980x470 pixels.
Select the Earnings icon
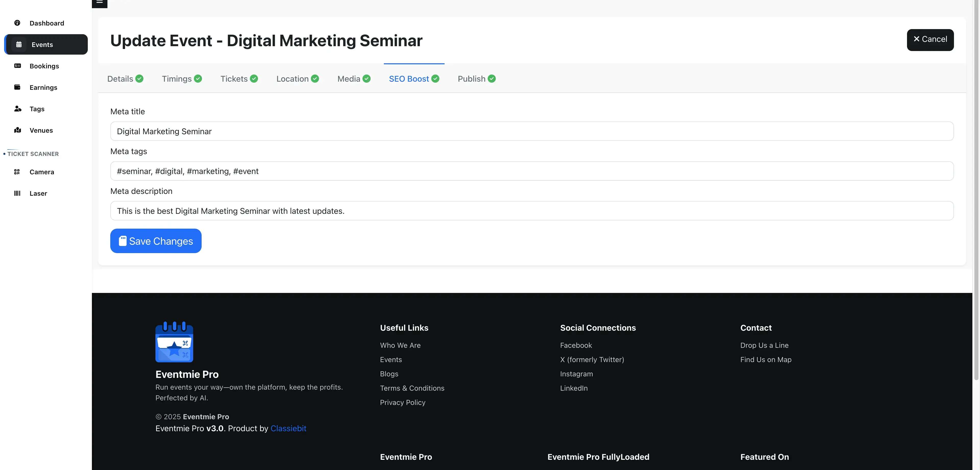click(x=18, y=87)
